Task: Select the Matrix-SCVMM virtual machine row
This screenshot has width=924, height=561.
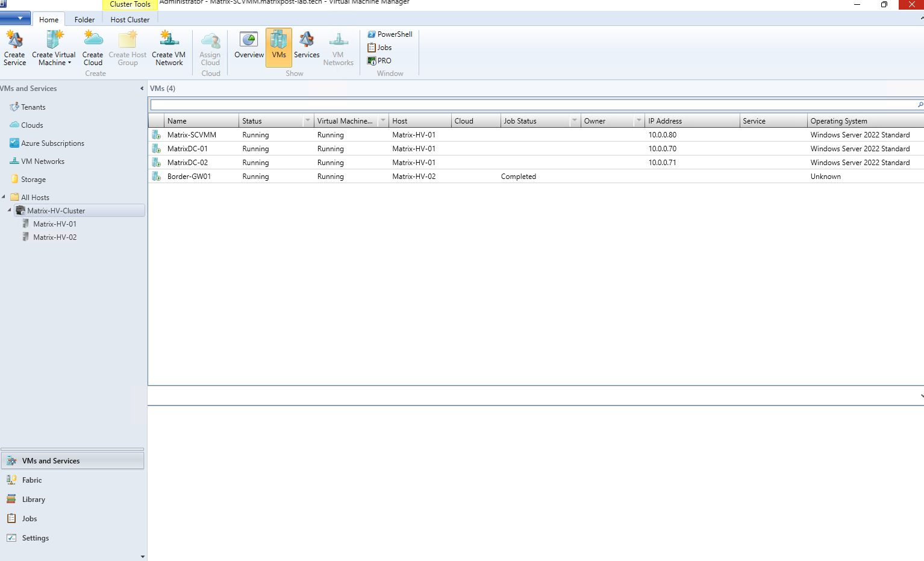Action: [x=536, y=135]
